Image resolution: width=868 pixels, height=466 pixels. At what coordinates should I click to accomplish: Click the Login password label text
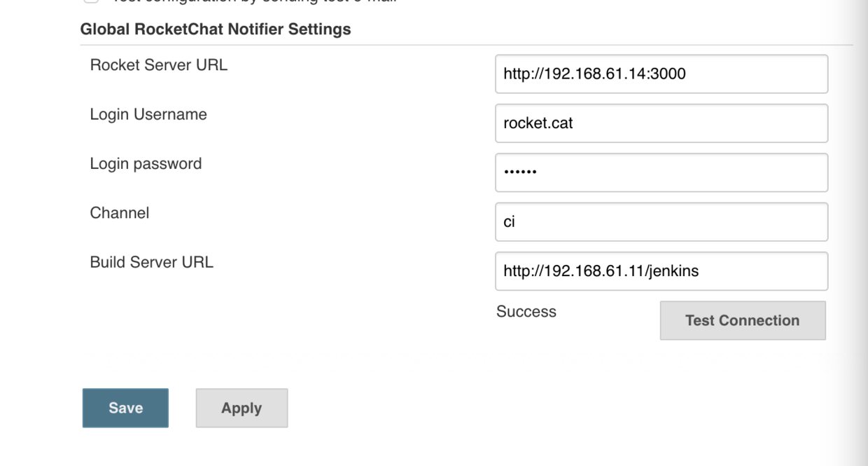coord(146,163)
